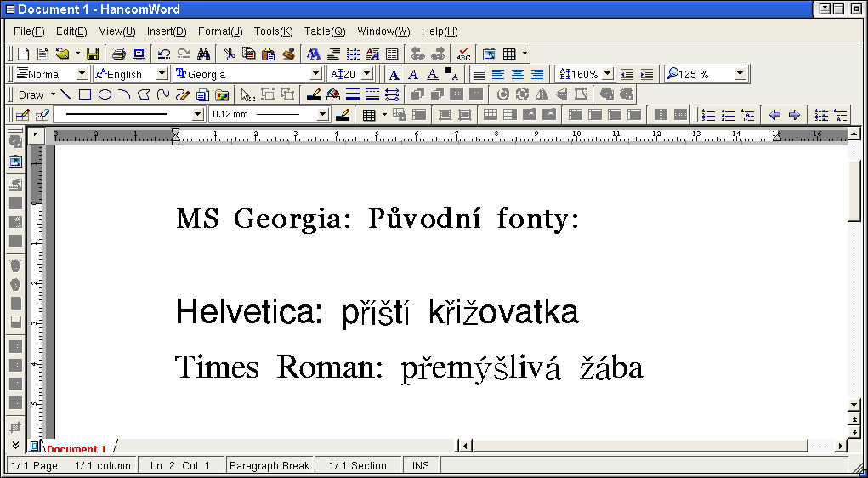868x478 pixels.
Task: Open the Edit menu
Action: tap(72, 31)
